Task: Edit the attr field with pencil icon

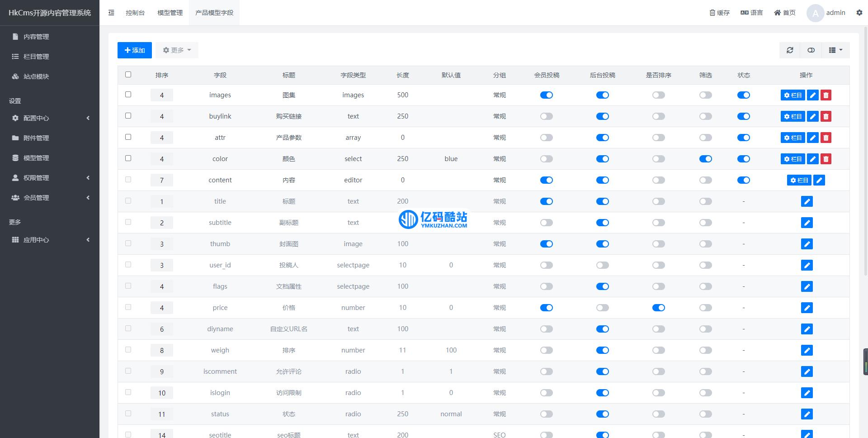Action: tap(813, 138)
